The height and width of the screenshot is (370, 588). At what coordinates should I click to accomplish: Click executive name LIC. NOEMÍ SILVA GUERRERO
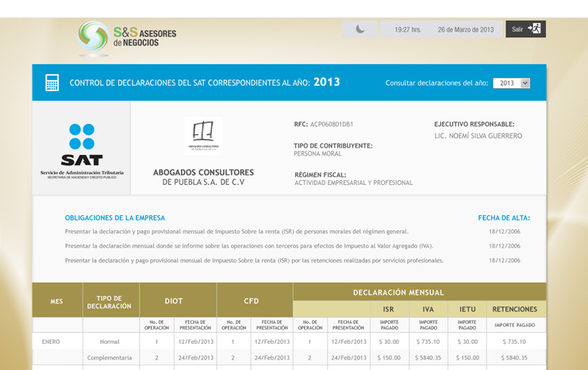tap(478, 136)
